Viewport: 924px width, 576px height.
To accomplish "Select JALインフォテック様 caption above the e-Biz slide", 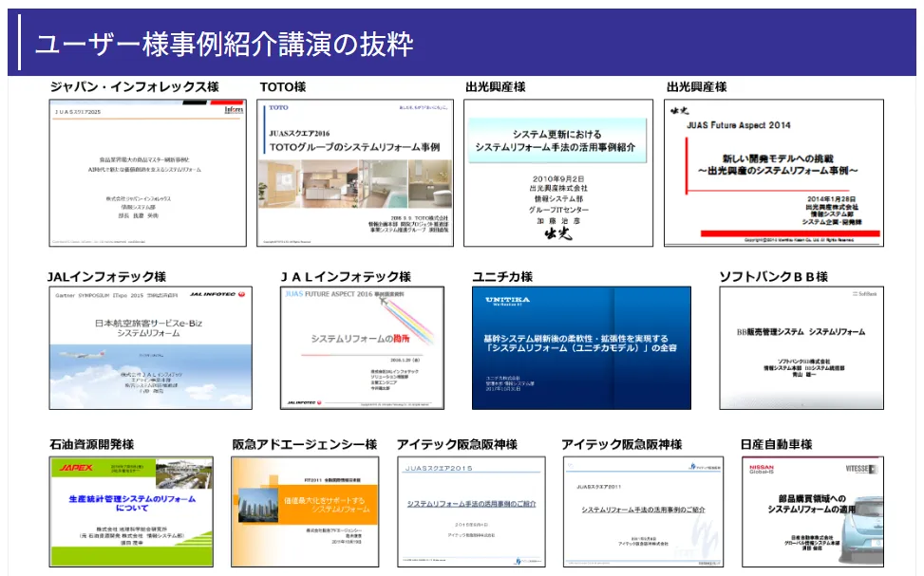I will pos(106,277).
